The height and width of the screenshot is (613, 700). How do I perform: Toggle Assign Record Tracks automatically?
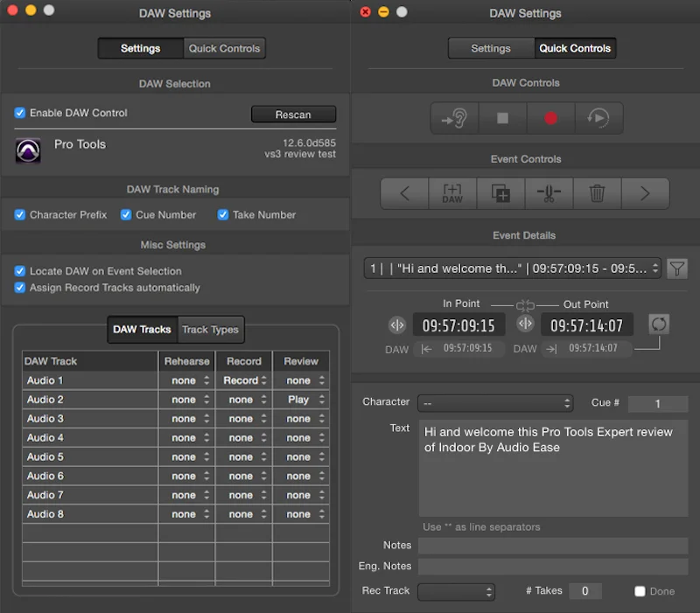[x=19, y=288]
